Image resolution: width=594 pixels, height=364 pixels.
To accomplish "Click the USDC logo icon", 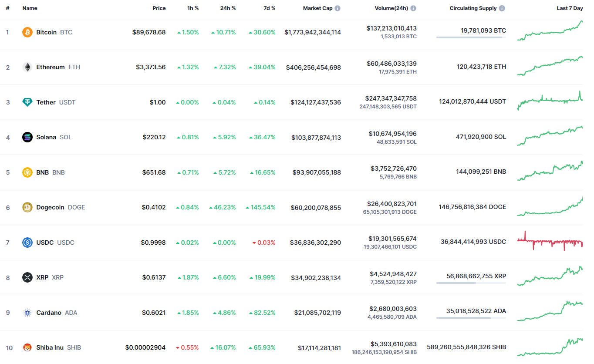I will coord(27,243).
